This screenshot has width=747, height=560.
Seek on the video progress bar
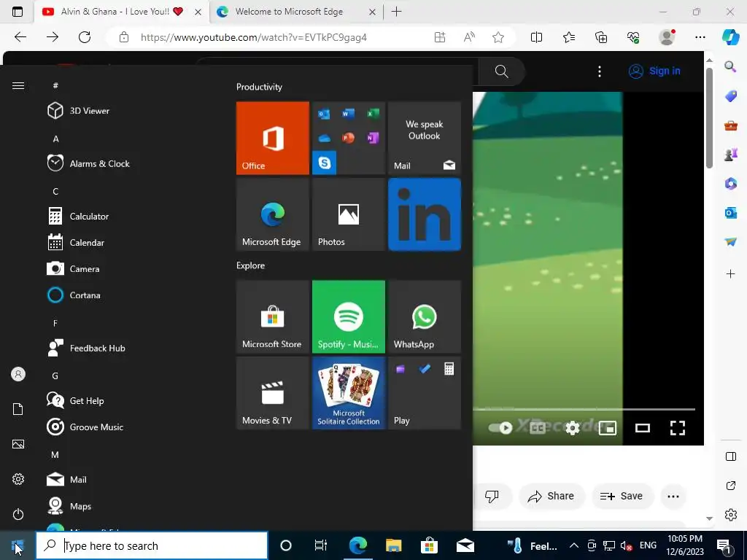click(584, 409)
